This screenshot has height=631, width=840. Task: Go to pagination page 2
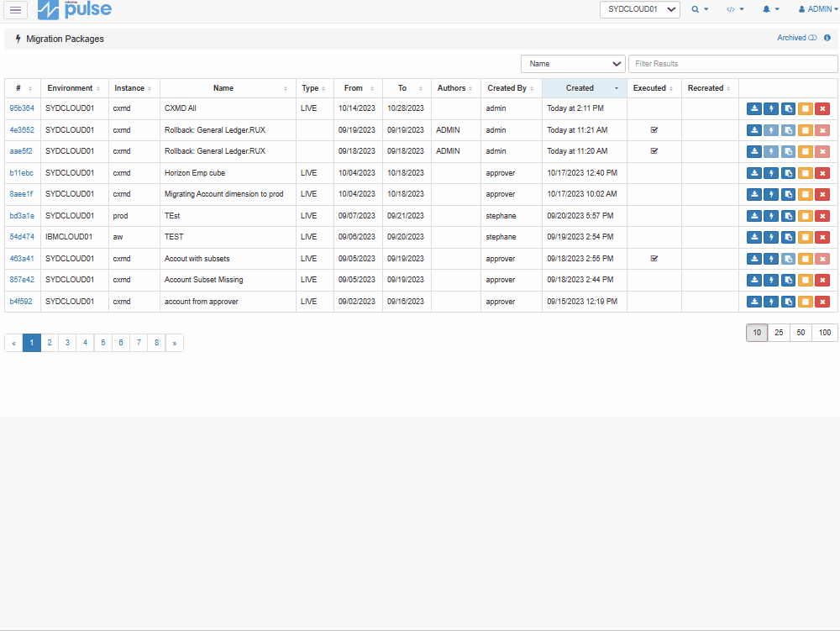pyautogui.click(x=50, y=343)
